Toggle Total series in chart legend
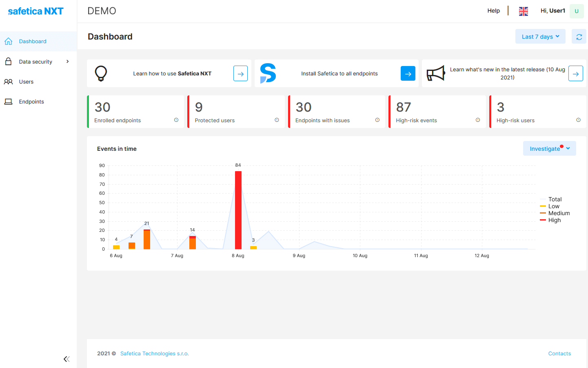Screen dimensions: 588x368 [x=551, y=199]
